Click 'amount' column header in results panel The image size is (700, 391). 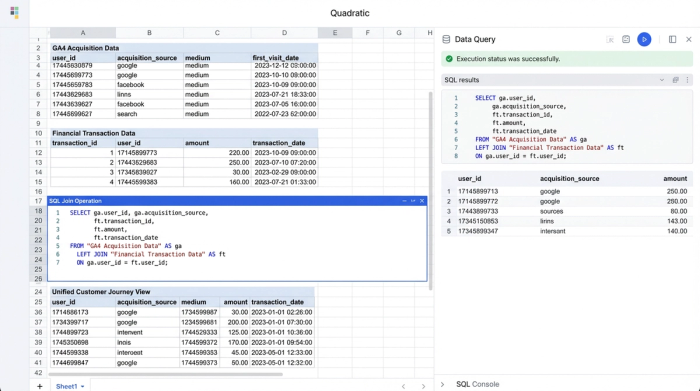[675, 179]
